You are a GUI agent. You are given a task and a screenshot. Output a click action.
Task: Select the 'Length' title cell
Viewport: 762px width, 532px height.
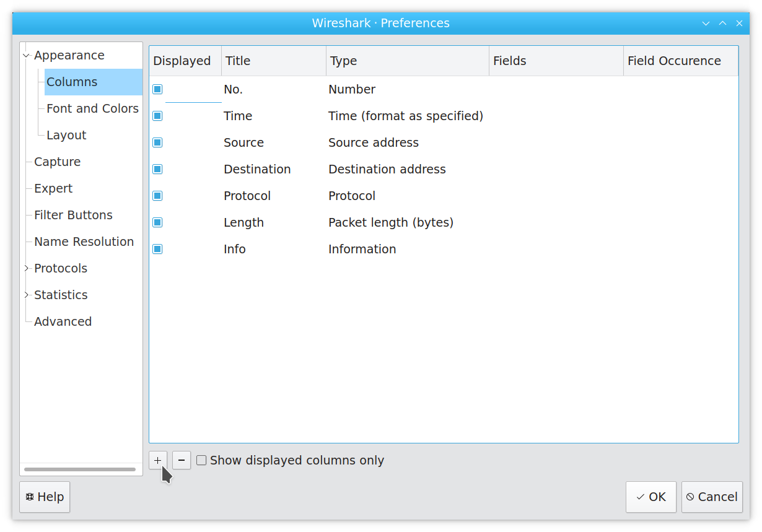[x=274, y=222]
